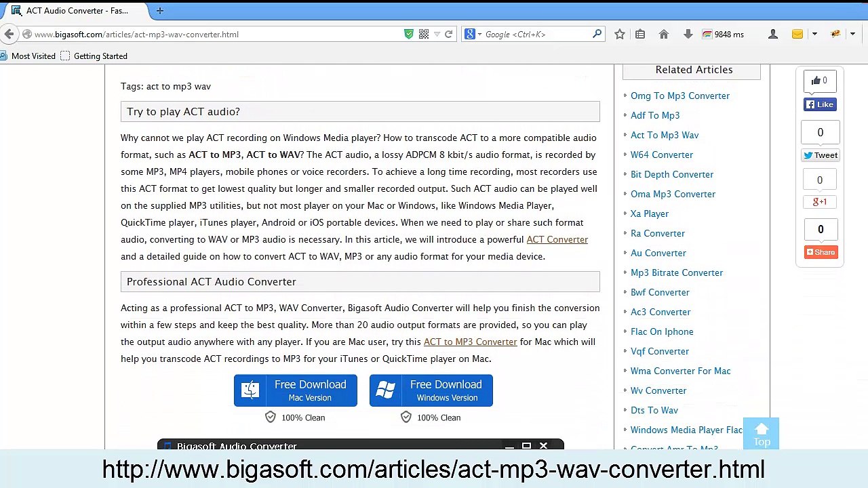Open the Ac3 Converter related article
The height and width of the screenshot is (488, 868).
660,312
